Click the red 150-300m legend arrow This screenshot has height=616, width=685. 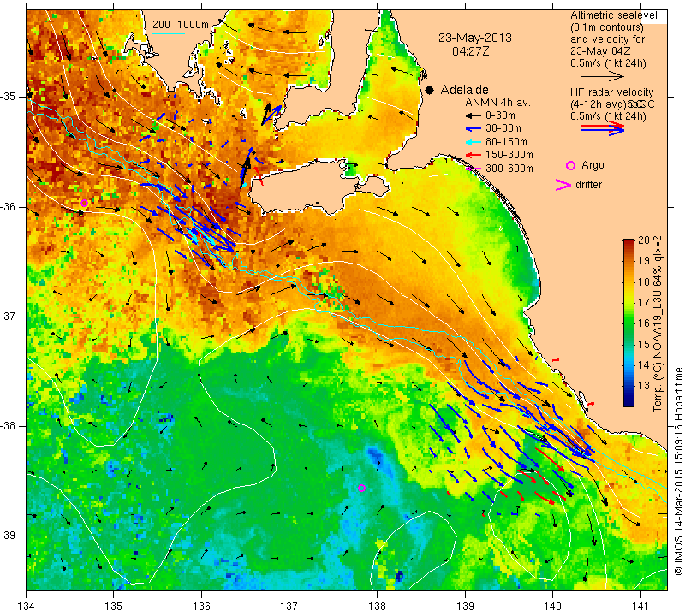click(x=473, y=155)
